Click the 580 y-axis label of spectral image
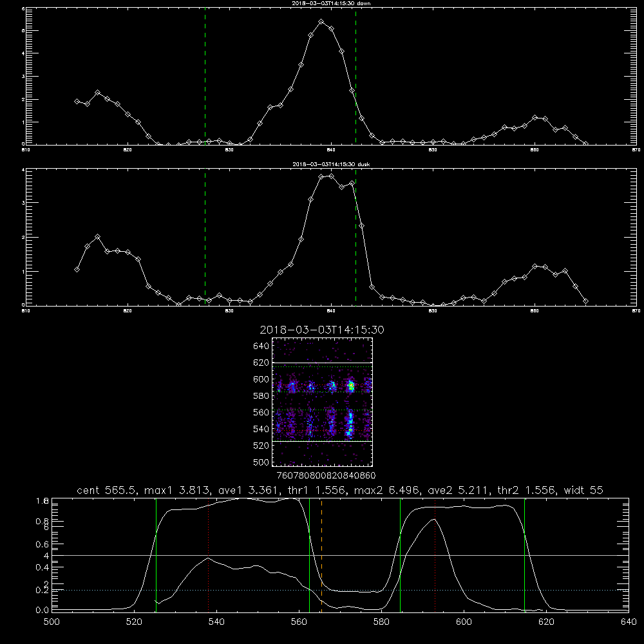The image size is (644, 644). point(261,395)
